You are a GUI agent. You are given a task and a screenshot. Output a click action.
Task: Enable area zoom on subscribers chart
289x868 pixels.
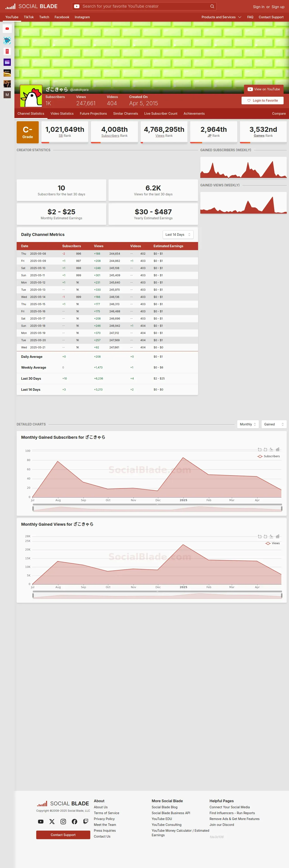click(x=259, y=449)
